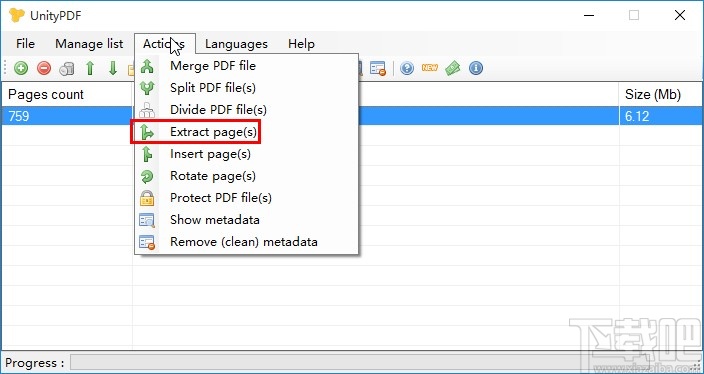Open the Languages menu
Image resolution: width=704 pixels, height=374 pixels.
click(x=236, y=44)
